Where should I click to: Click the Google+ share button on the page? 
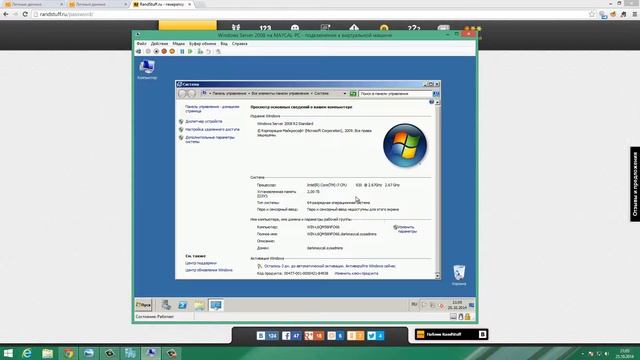(314, 336)
